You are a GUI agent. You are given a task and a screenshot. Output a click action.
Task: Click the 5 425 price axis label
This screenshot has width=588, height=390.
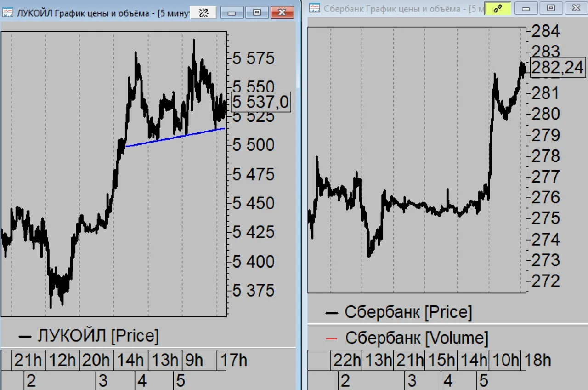click(x=254, y=232)
